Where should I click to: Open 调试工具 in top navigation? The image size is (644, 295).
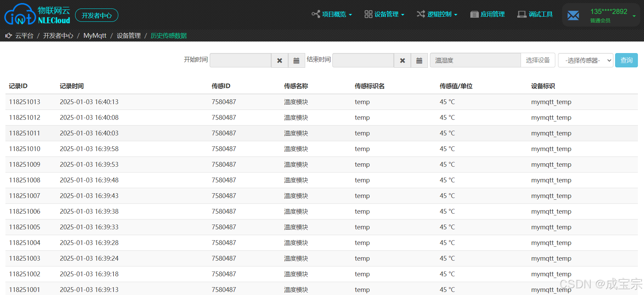535,14
